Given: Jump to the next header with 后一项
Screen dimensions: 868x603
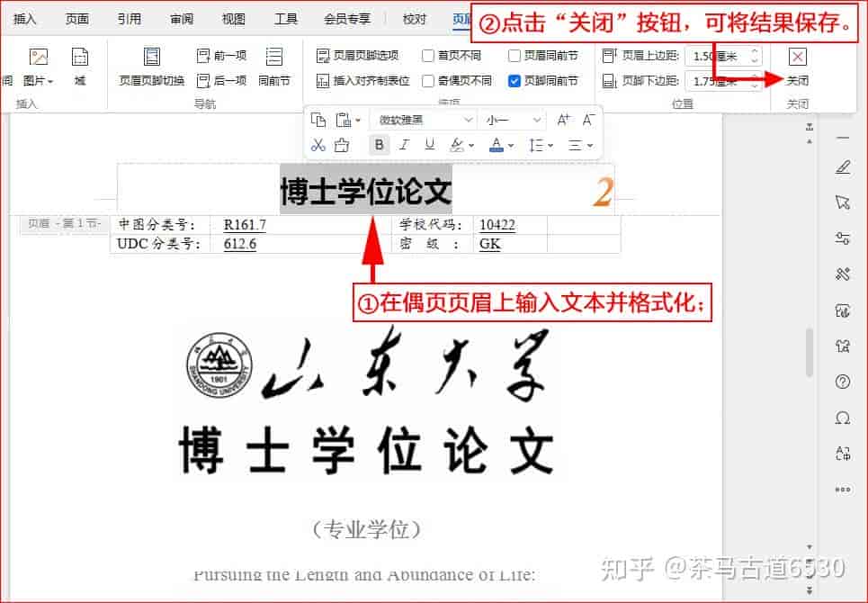Looking at the screenshot, I should click(222, 81).
